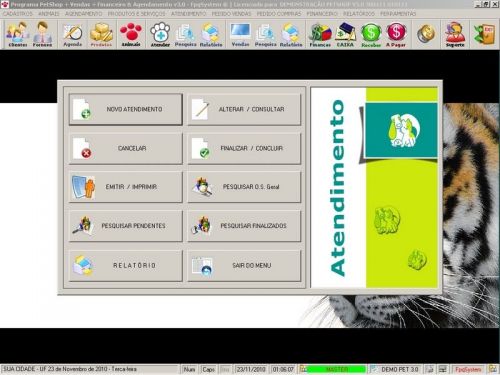Screen dimensions: 500x375
Task: Click the EMITIR / IMPRIMIR button
Action: pos(126,187)
